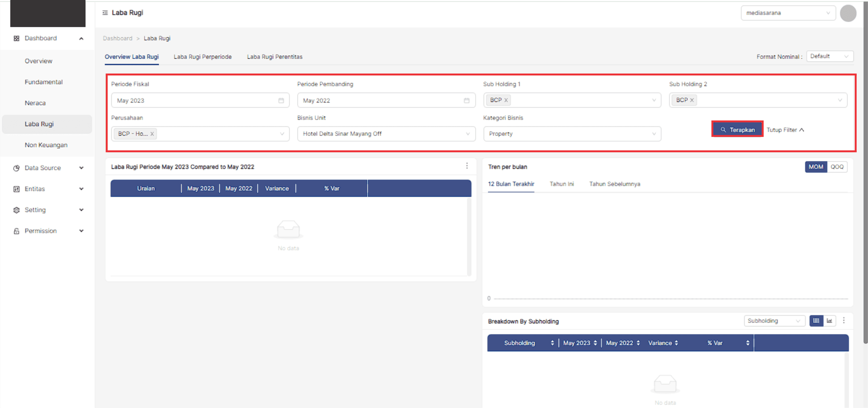Open the Format Nominal dropdown
This screenshot has height=408, width=868.
[829, 56]
